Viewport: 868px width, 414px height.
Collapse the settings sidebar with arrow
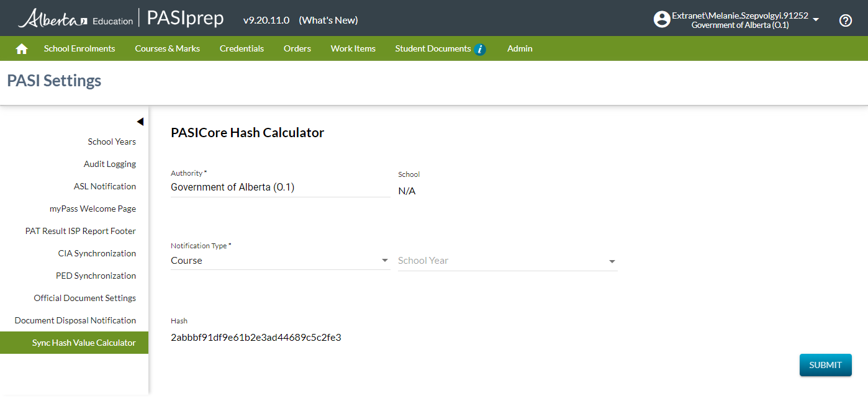click(140, 122)
